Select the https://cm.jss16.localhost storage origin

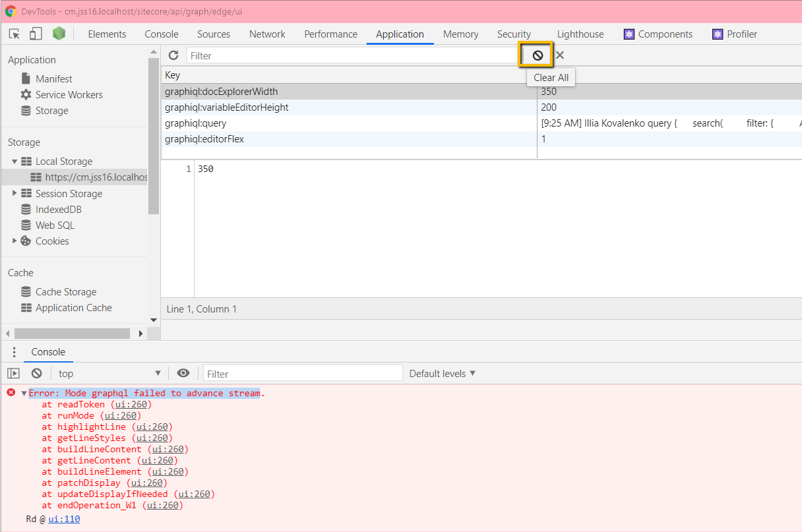(89, 177)
